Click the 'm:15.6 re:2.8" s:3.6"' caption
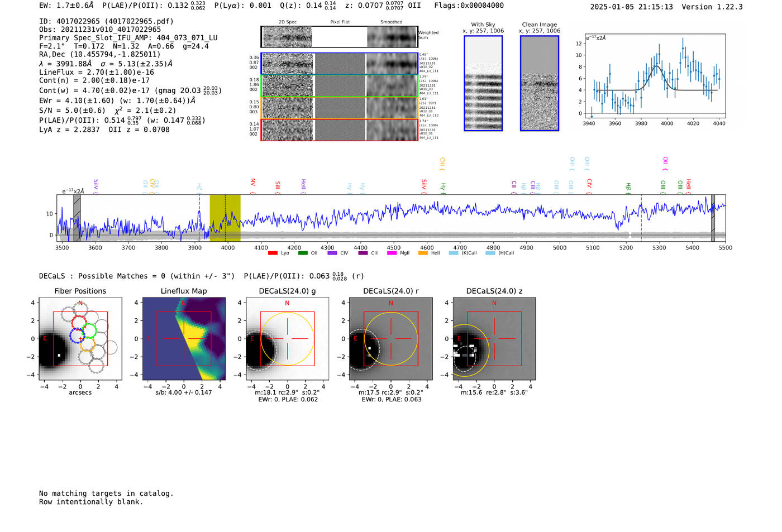 494,392
